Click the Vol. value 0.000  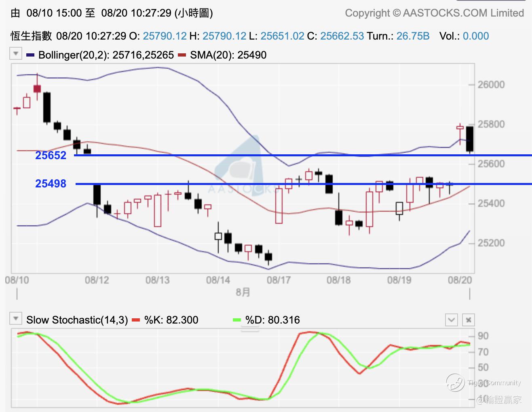point(476,36)
